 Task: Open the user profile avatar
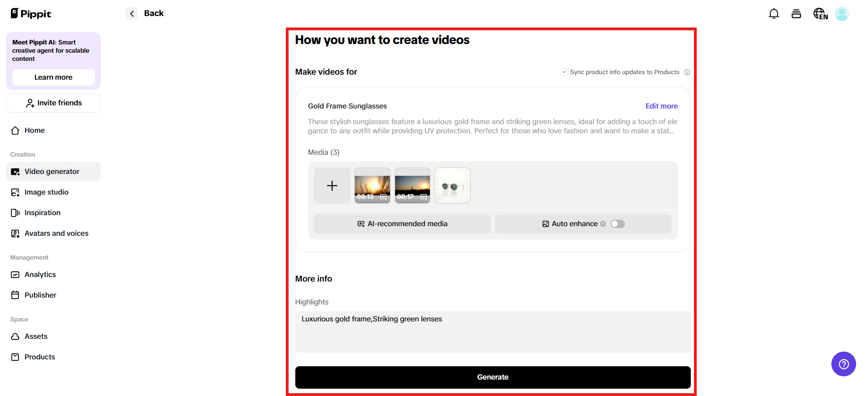tap(842, 14)
